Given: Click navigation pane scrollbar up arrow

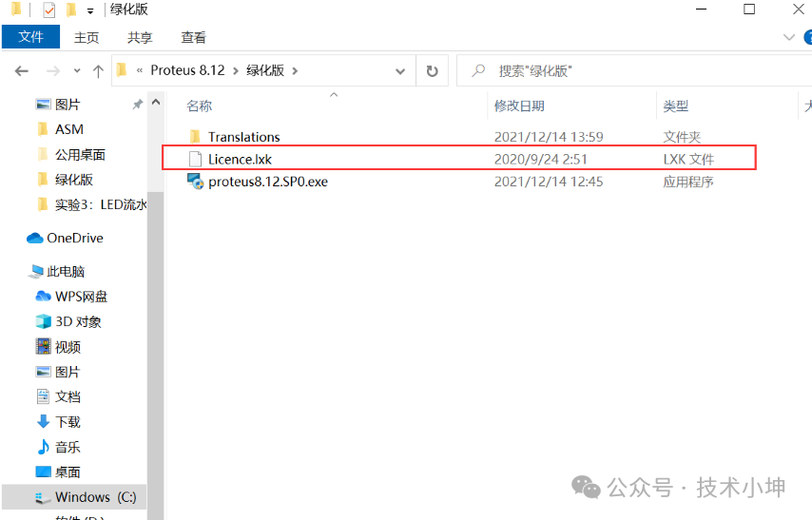Looking at the screenshot, I should [155, 103].
